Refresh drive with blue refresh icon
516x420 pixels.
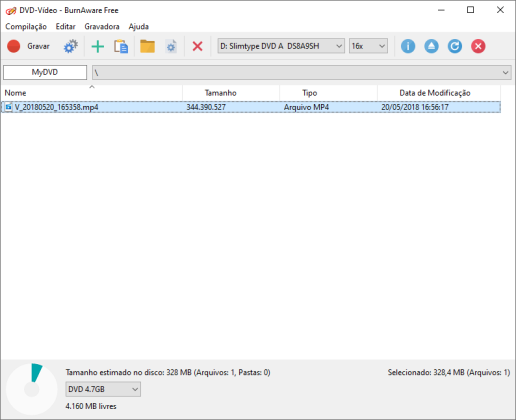pos(455,46)
